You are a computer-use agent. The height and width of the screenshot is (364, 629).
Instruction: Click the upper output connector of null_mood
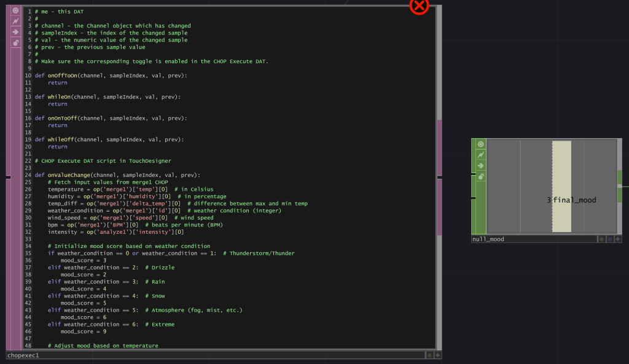pyautogui.click(x=620, y=178)
